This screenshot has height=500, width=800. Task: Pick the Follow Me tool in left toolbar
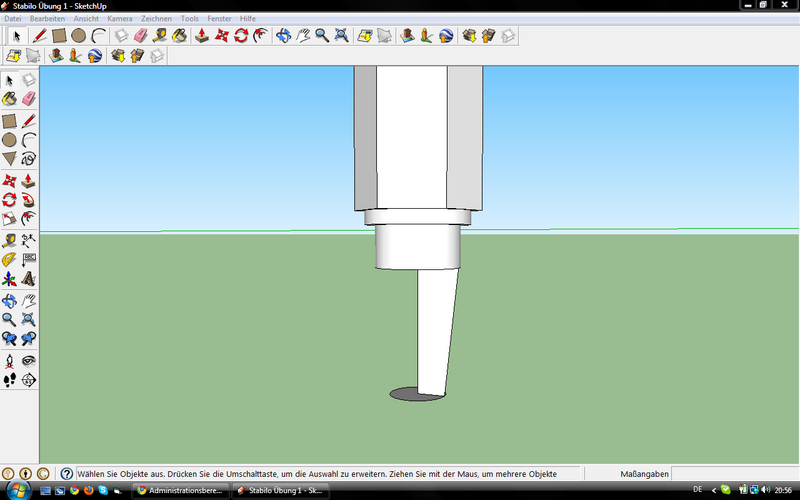(x=28, y=201)
